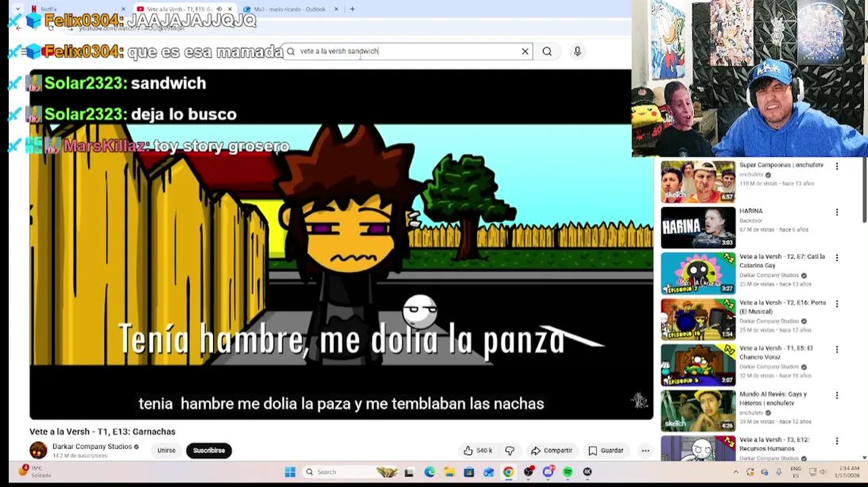Open OBS Studio on taskbar
This screenshot has width=868, height=487.
click(528, 472)
